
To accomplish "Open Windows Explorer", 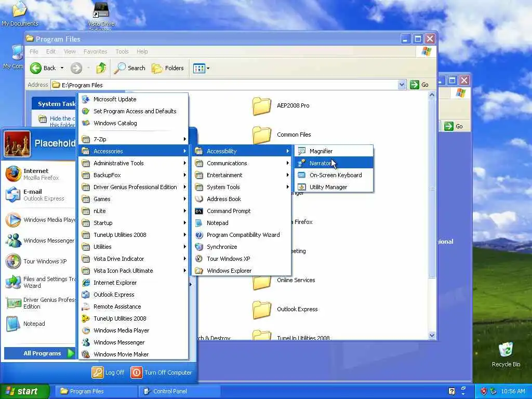I will pyautogui.click(x=242, y=271).
